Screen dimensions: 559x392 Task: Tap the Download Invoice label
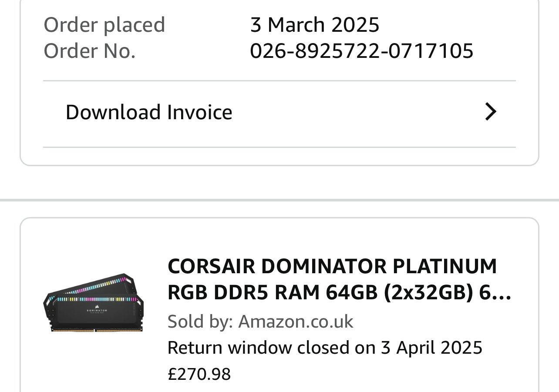149,112
